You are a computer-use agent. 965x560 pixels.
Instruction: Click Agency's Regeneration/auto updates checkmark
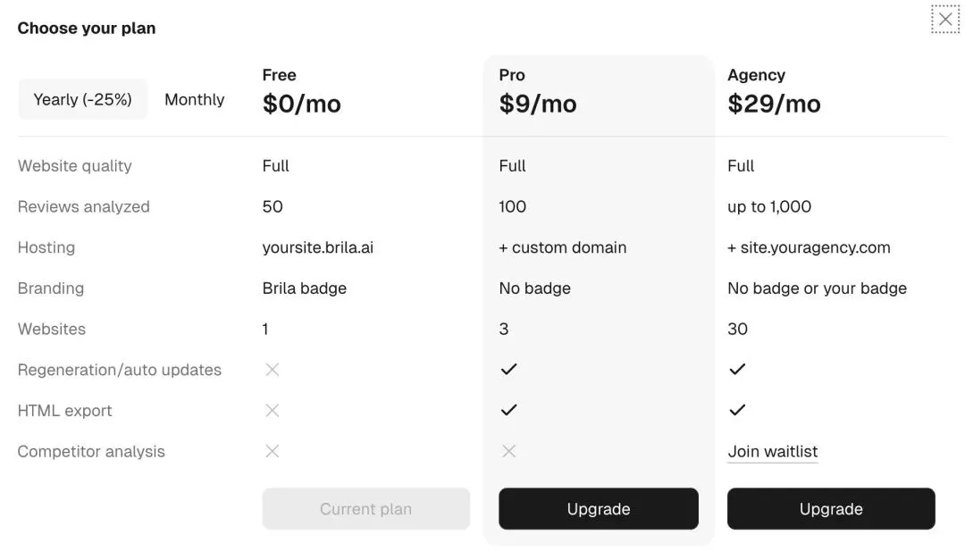point(737,369)
